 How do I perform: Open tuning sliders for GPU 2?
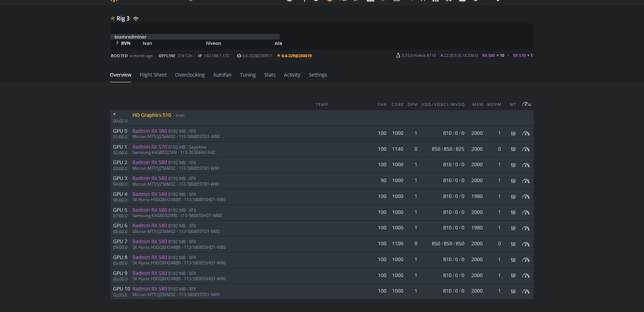[x=513, y=165]
